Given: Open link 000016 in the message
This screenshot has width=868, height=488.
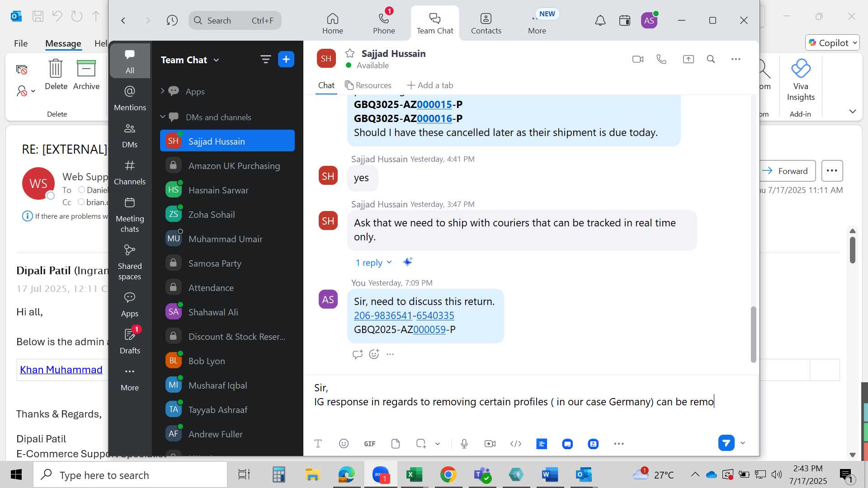Looking at the screenshot, I should coord(434,118).
